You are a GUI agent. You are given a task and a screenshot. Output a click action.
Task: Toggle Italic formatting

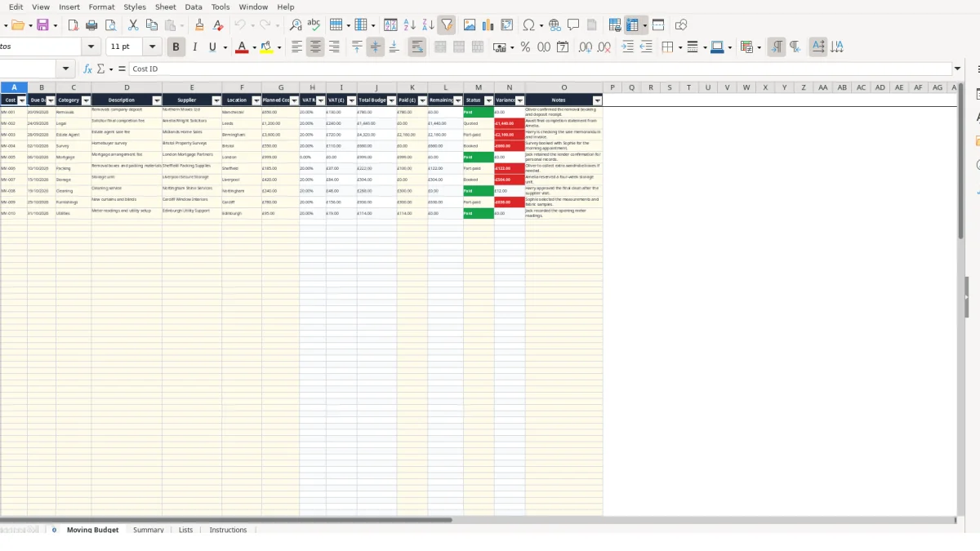(194, 47)
